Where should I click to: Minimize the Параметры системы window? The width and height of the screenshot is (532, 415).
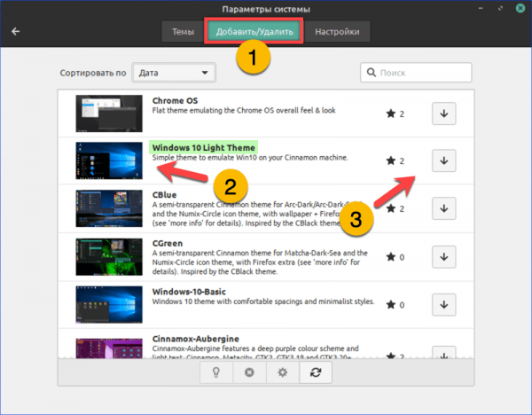tap(481, 8)
